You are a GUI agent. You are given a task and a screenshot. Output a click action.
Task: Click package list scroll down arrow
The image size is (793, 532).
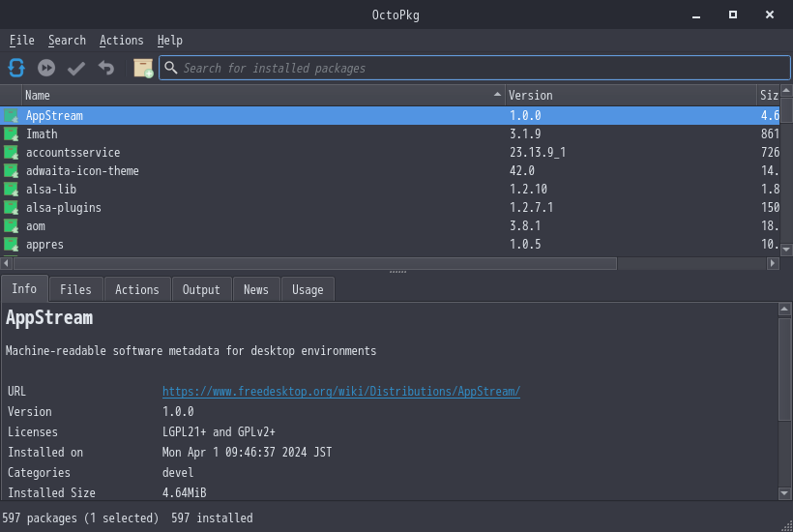click(x=786, y=250)
